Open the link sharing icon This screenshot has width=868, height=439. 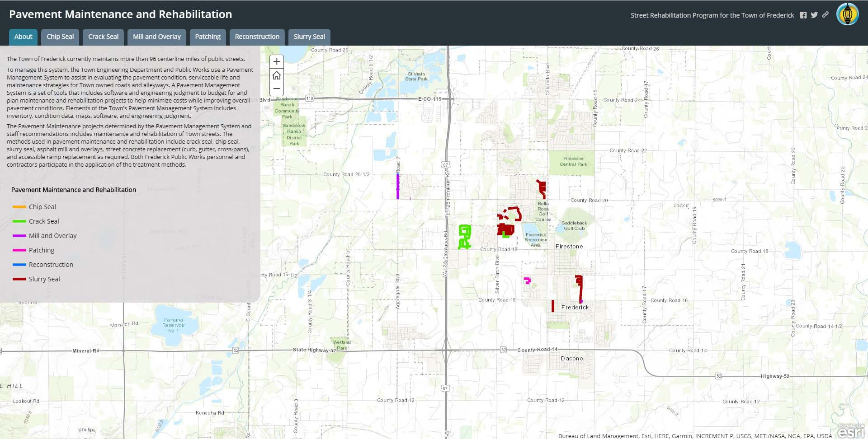click(825, 15)
